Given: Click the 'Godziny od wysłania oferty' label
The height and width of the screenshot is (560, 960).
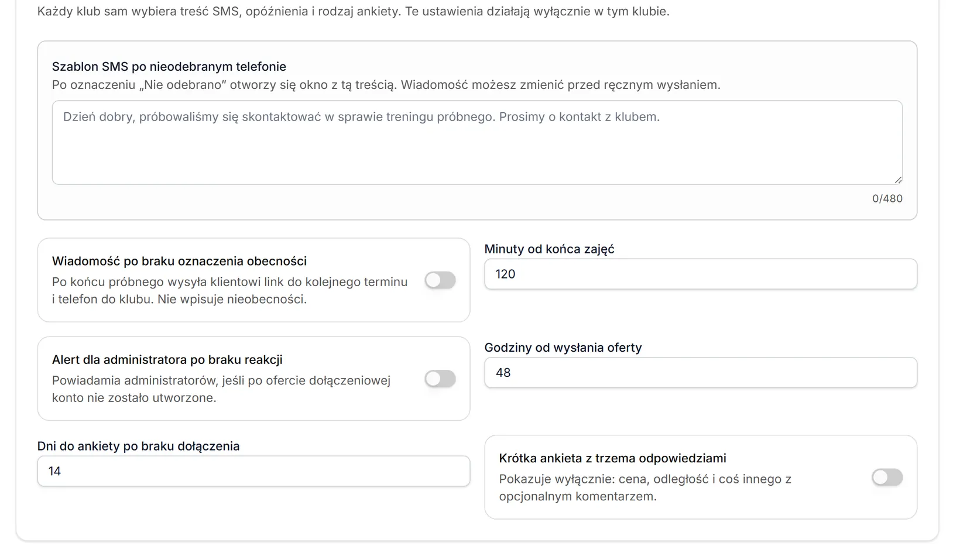Looking at the screenshot, I should [x=563, y=348].
